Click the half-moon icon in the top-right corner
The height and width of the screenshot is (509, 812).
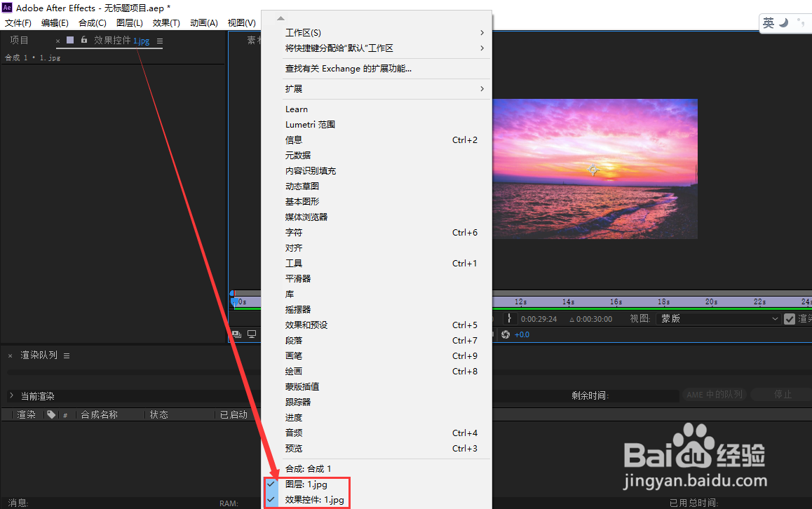coord(782,22)
